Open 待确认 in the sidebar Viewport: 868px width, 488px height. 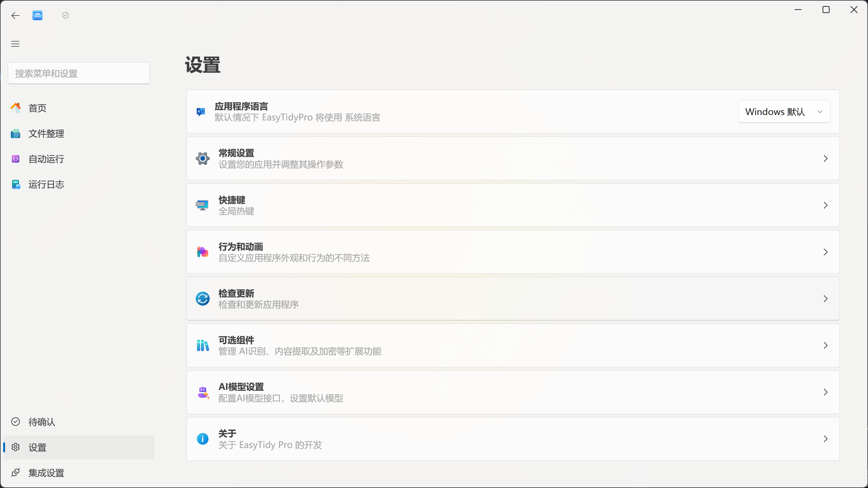[79, 422]
